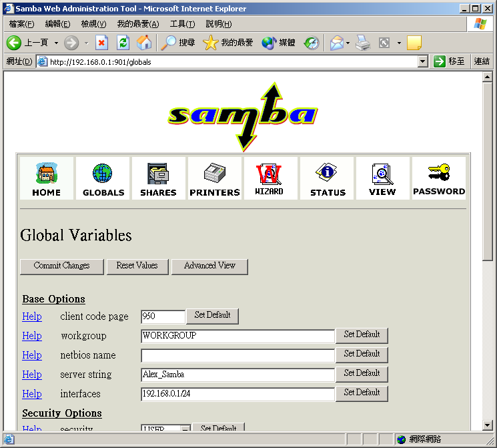Open the Mail button dropdown arrow
497x448 pixels.
click(x=348, y=43)
